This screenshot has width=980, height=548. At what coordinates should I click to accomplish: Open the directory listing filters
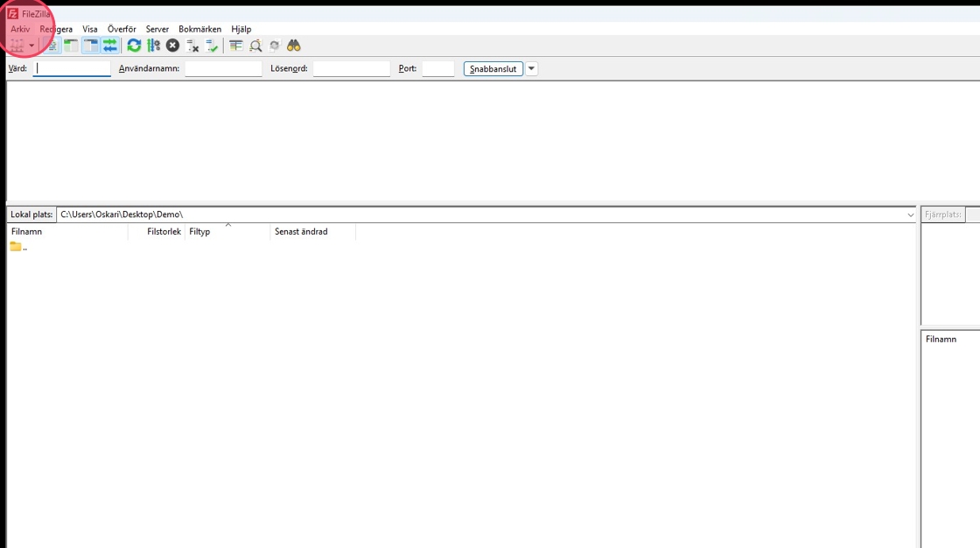(236, 46)
